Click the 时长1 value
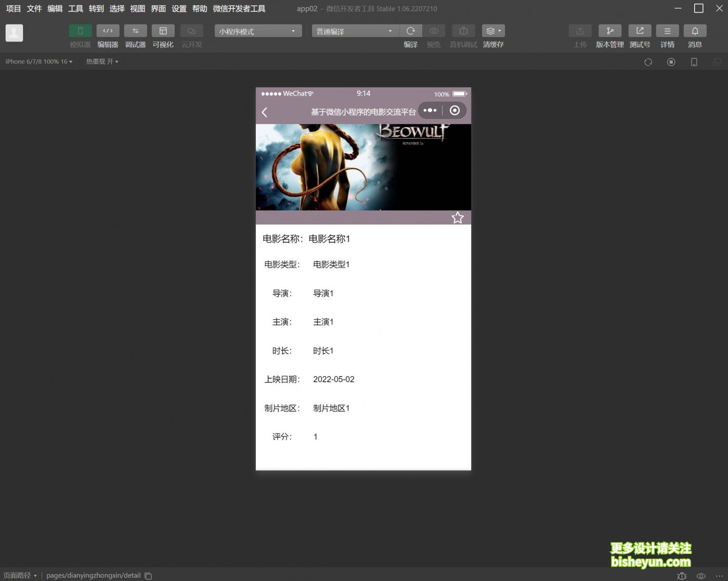 (323, 351)
